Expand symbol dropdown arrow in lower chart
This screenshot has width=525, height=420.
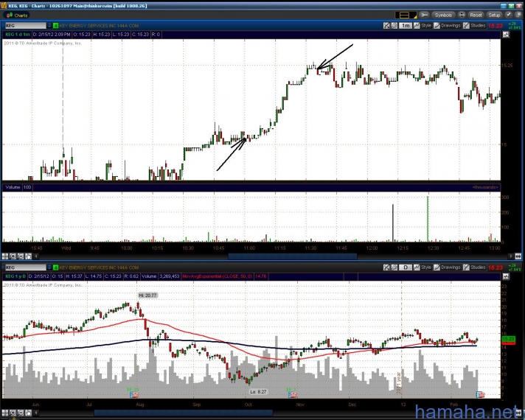49,267
